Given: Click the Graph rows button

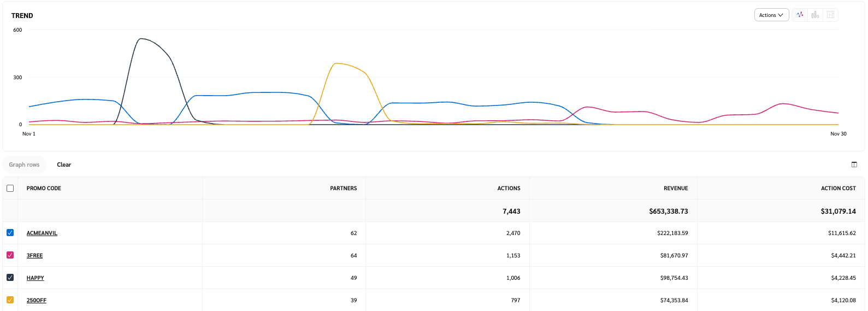Looking at the screenshot, I should click(25, 165).
